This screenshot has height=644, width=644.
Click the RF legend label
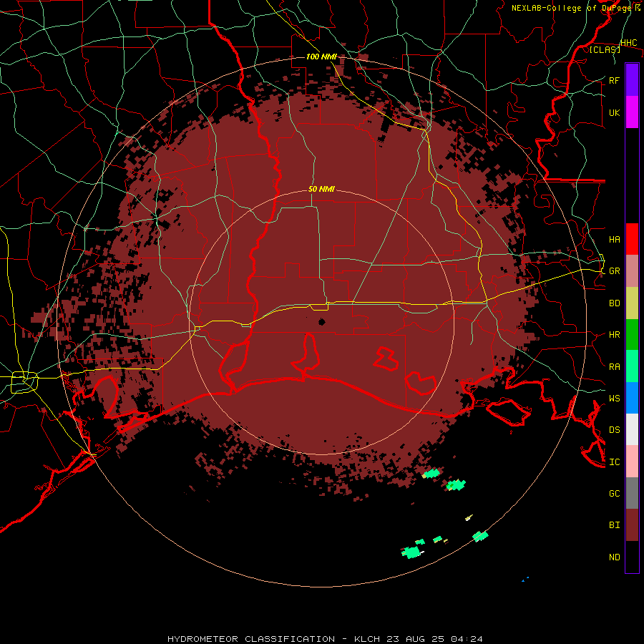tap(614, 80)
